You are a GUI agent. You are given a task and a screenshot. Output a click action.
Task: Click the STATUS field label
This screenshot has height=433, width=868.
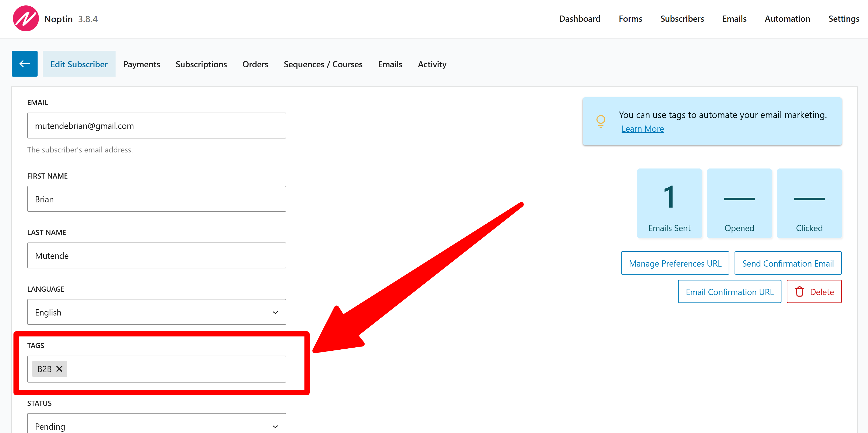coord(39,403)
